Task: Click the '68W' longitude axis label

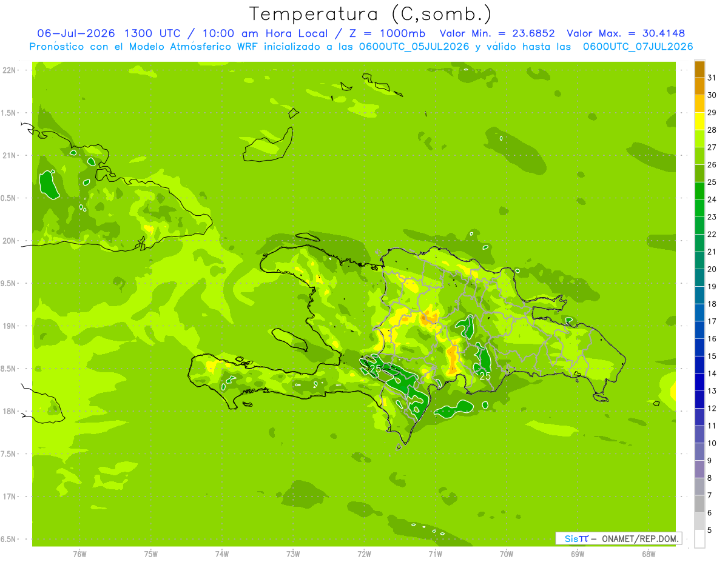Action: tap(649, 554)
